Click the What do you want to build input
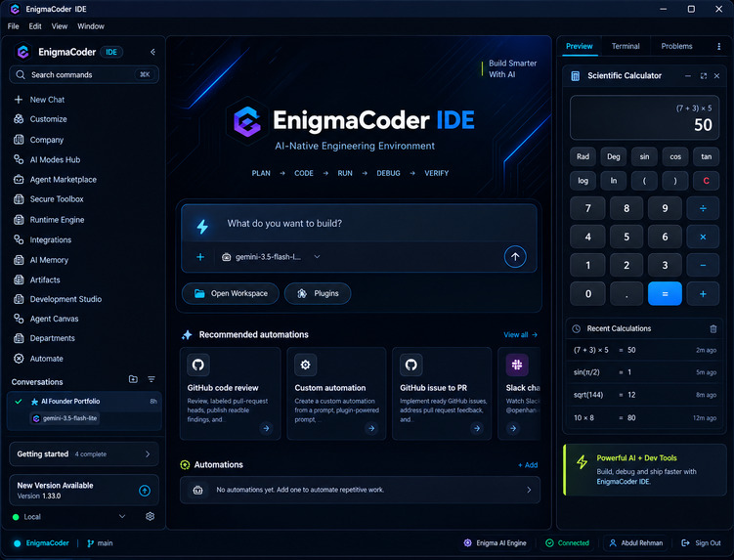The width and height of the screenshot is (734, 560). tap(359, 224)
